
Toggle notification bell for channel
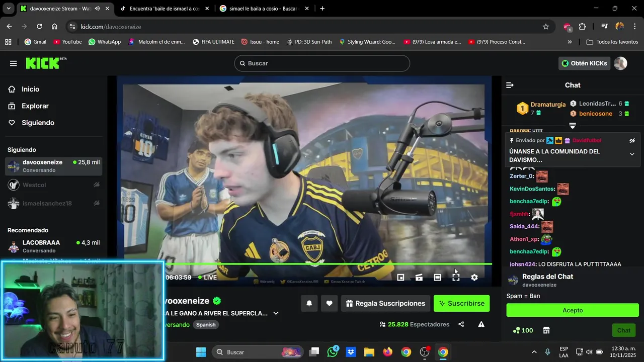[x=309, y=303]
